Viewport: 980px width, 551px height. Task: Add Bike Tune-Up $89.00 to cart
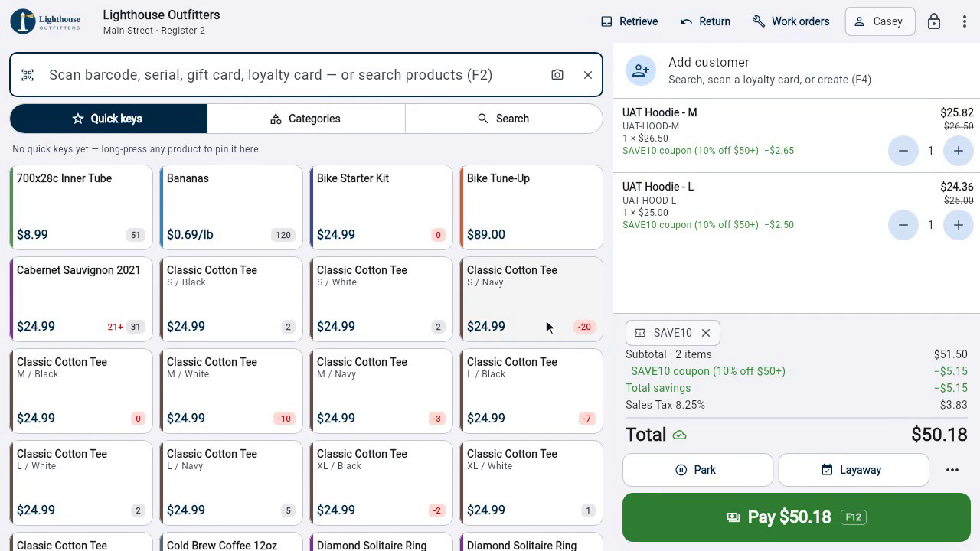pos(531,207)
